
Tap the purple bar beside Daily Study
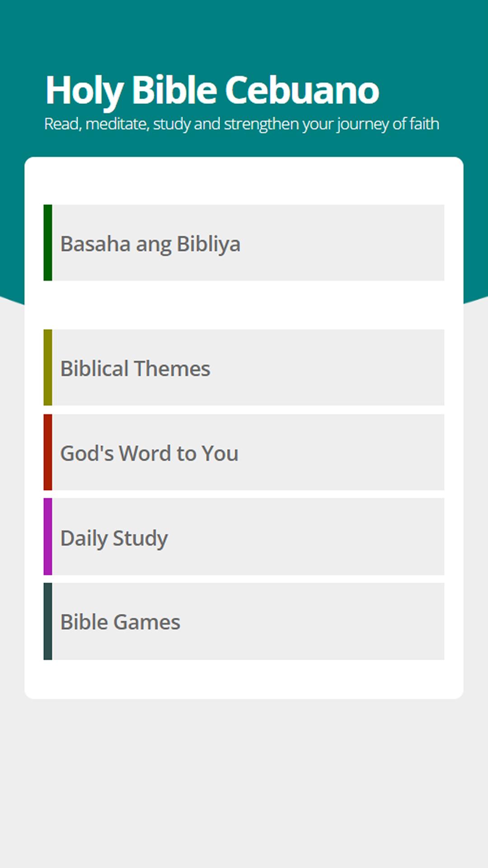point(48,537)
